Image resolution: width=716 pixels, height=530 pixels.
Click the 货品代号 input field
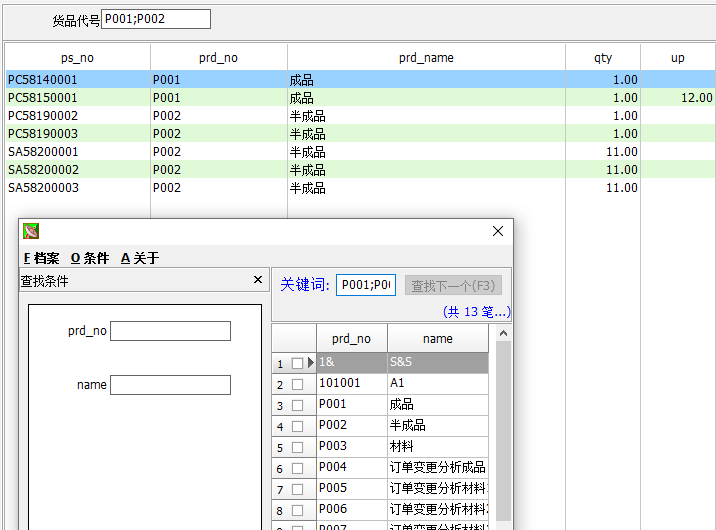(x=156, y=19)
